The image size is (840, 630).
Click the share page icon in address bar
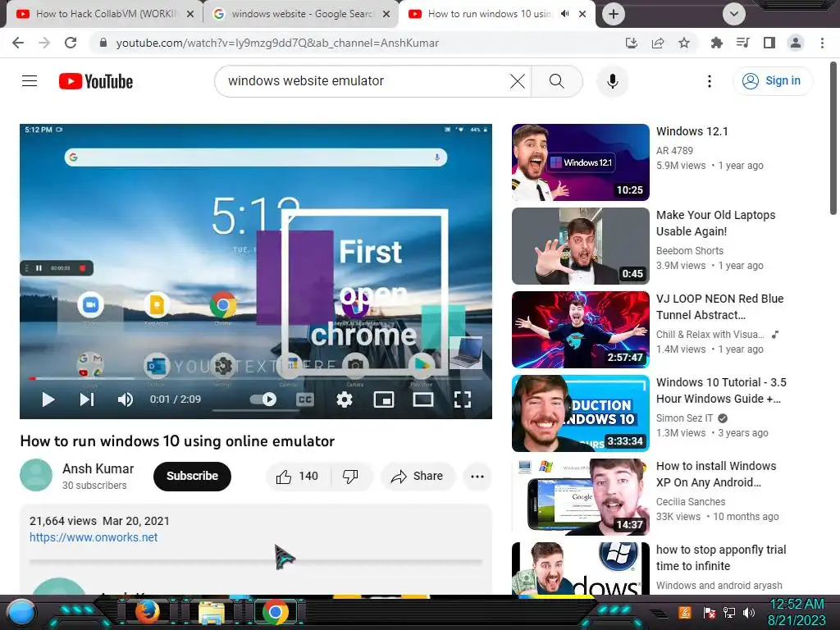coord(658,43)
